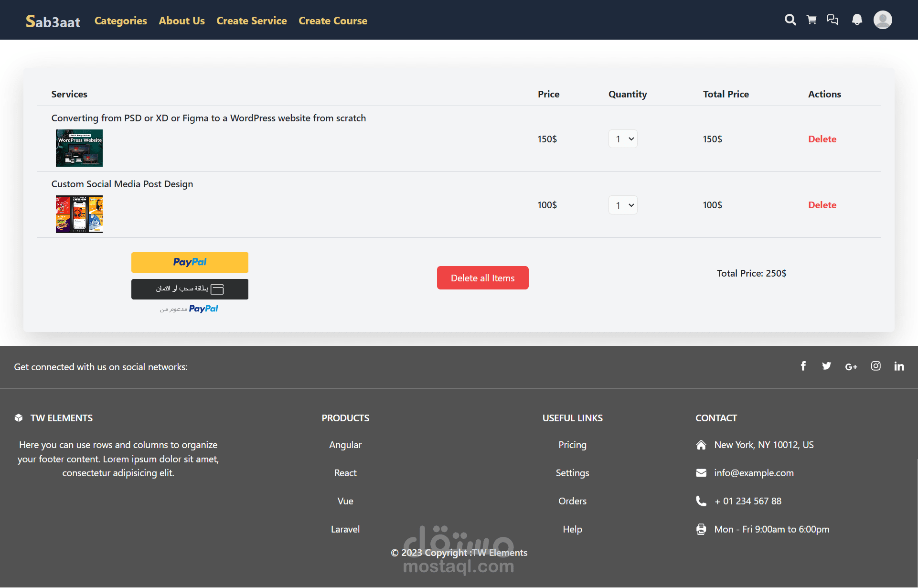918x588 pixels.
Task: Open the Twitter footer icon
Action: click(x=826, y=366)
